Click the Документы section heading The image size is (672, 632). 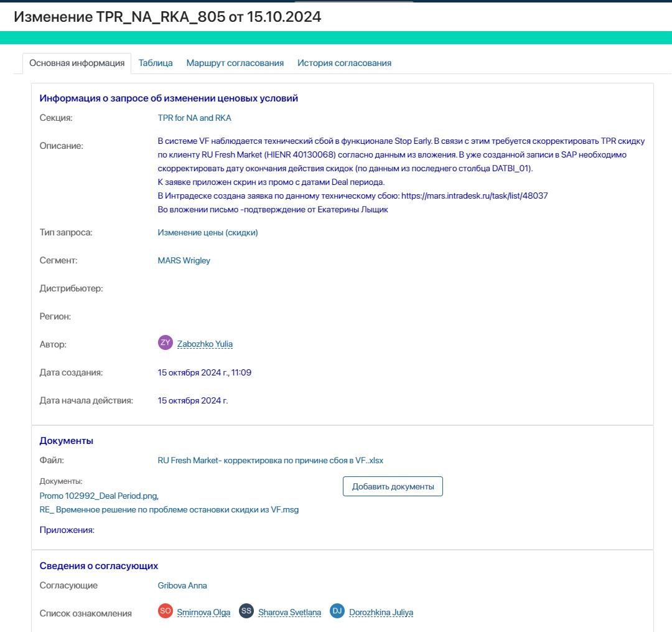pos(67,441)
